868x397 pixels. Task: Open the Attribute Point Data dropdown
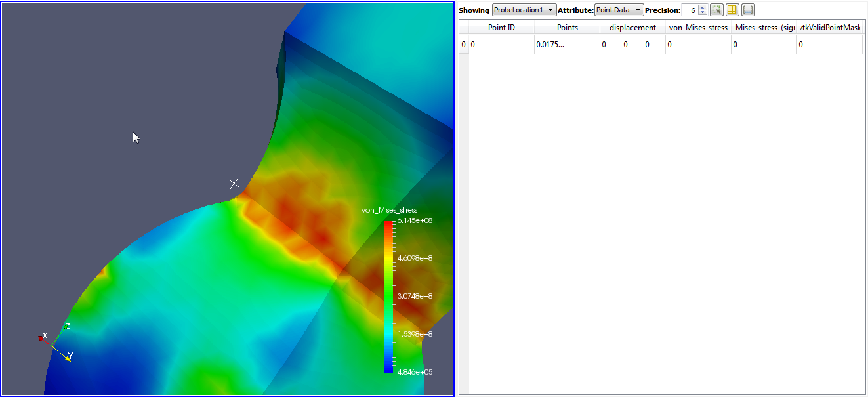click(x=619, y=10)
